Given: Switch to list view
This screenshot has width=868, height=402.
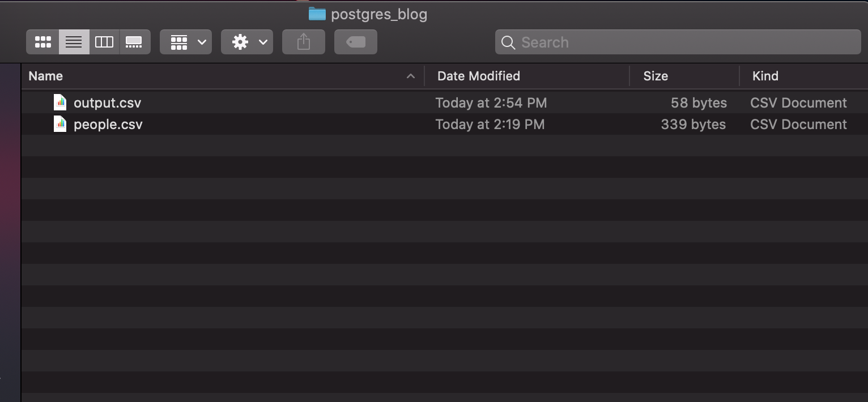Looking at the screenshot, I should pyautogui.click(x=74, y=42).
